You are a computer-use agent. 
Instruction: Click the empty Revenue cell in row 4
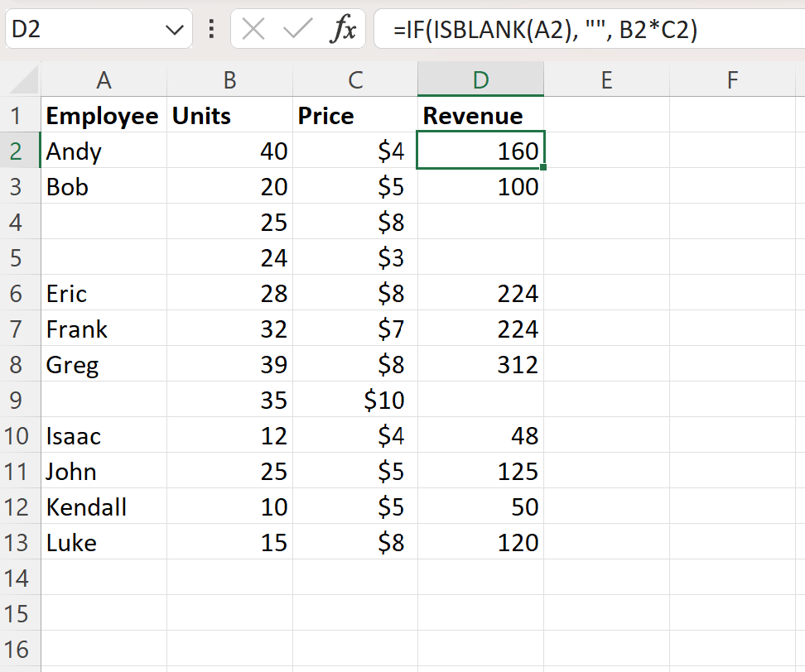(480, 222)
